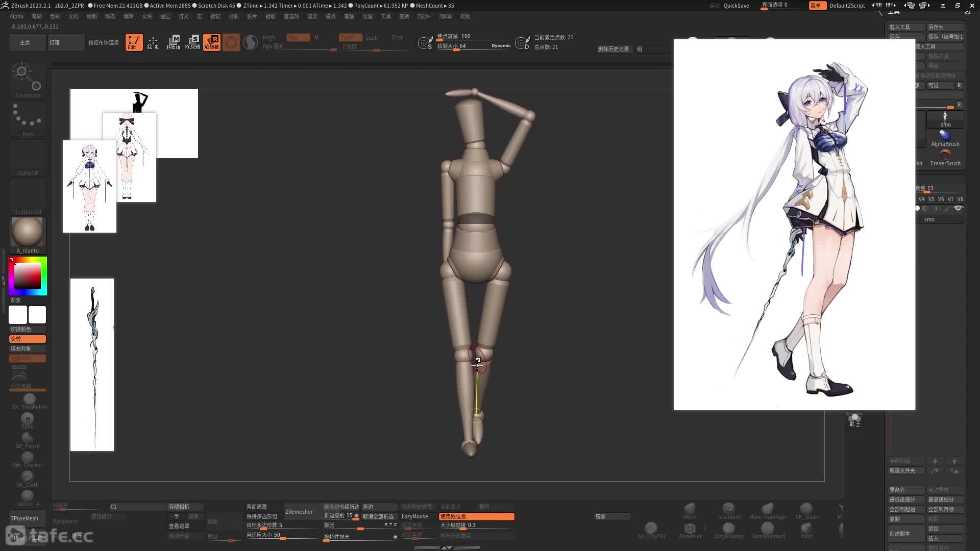Select the SK_Cloth brush
980x551 pixels.
click(28, 480)
